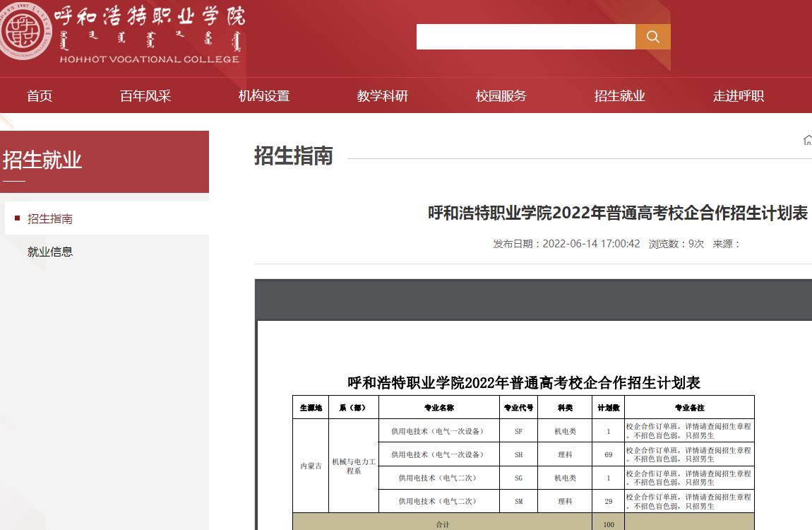Click the 内蒙古 table cell
The image size is (812, 530).
(x=311, y=466)
